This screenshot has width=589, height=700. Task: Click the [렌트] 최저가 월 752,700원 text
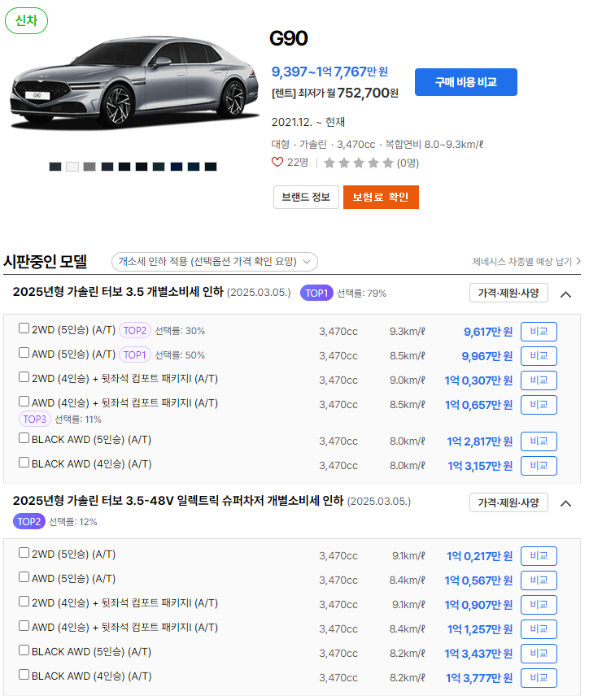point(335,93)
